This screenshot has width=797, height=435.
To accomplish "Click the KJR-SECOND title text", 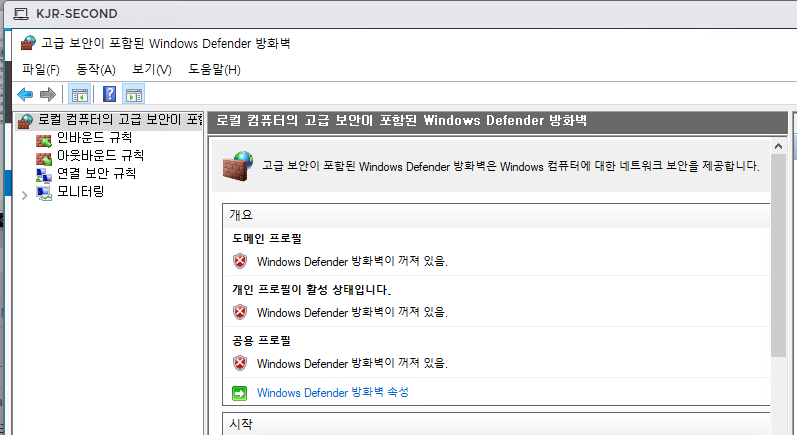I will pyautogui.click(x=77, y=14).
